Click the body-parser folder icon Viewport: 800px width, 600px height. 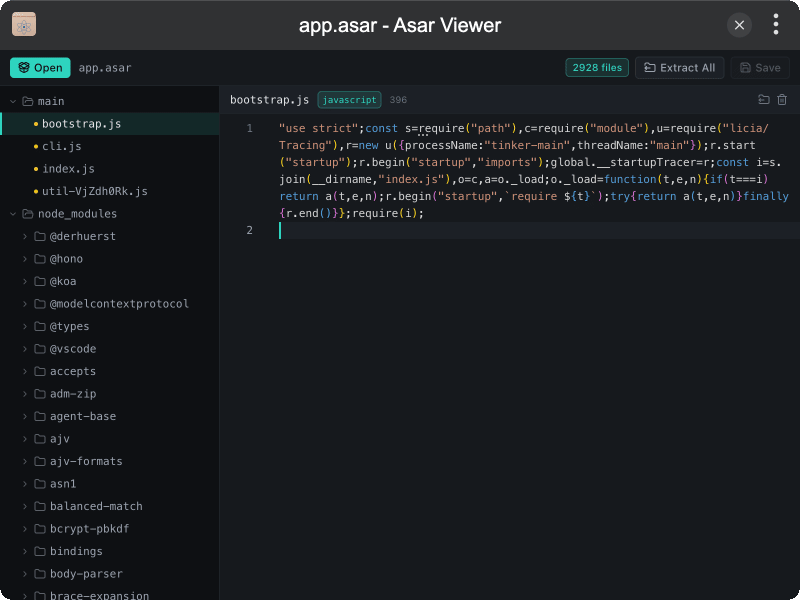click(40, 573)
